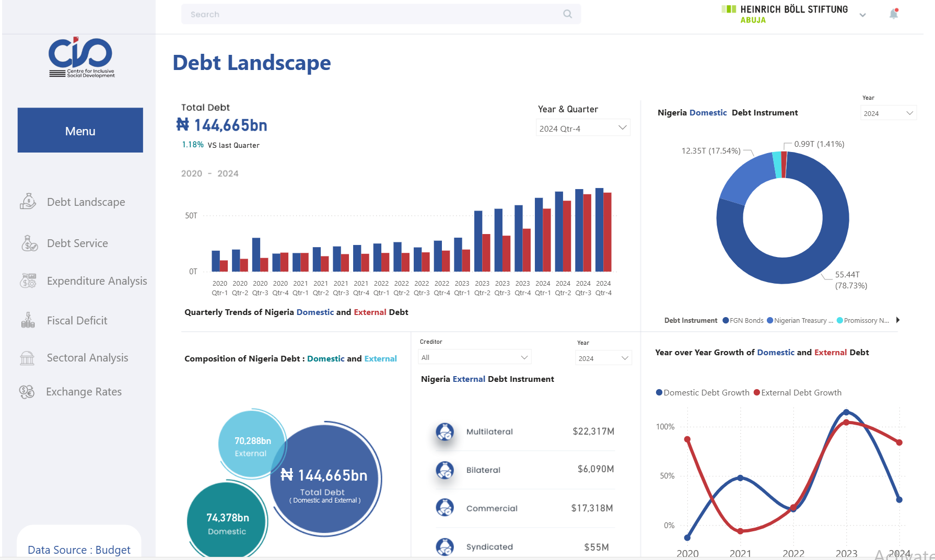The height and width of the screenshot is (560, 935).
Task: Select the Sectoral Analysis icon
Action: pos(27,357)
